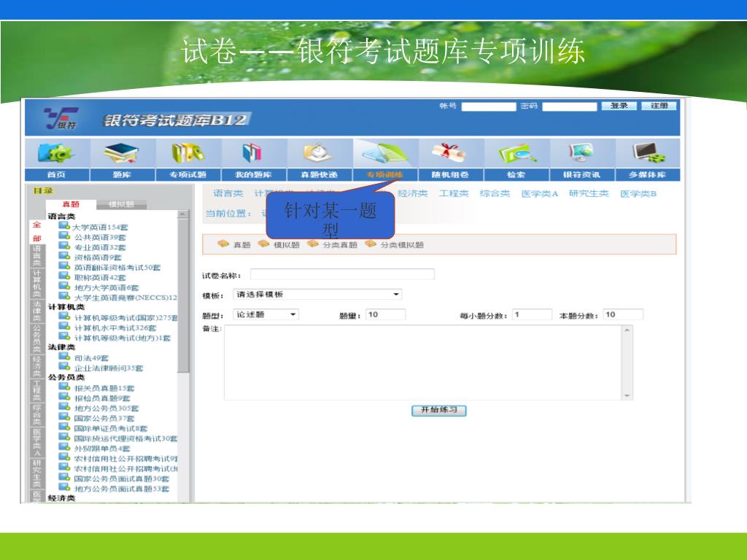747x560 pixels.
Task: Open the 语言类 category link
Action: (228, 193)
